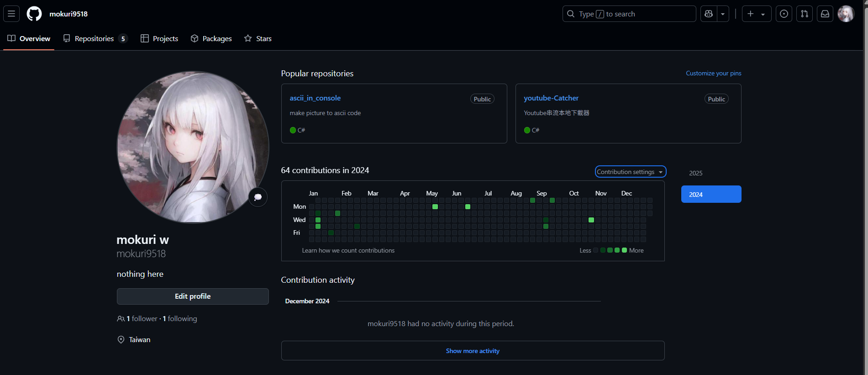
Task: Open Contribution settings dropdown
Action: point(630,172)
